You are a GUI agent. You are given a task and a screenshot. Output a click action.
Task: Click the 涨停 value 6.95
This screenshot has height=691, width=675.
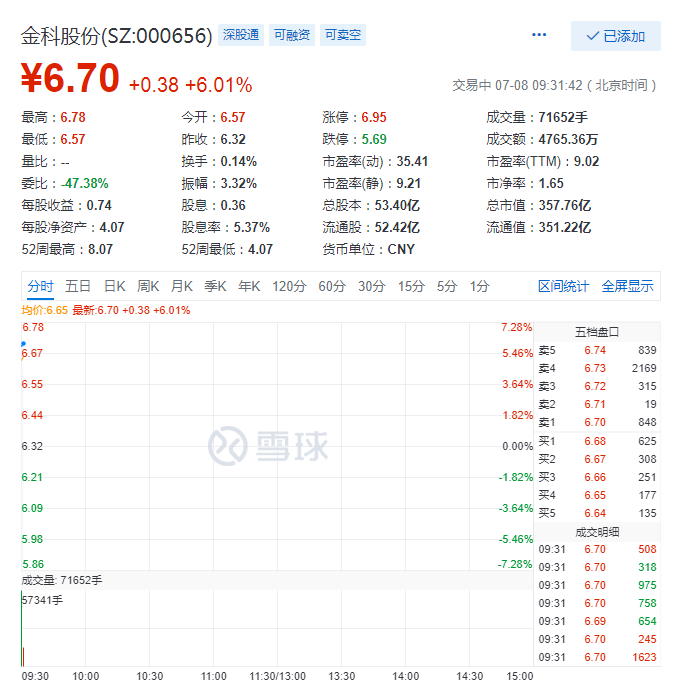click(374, 117)
